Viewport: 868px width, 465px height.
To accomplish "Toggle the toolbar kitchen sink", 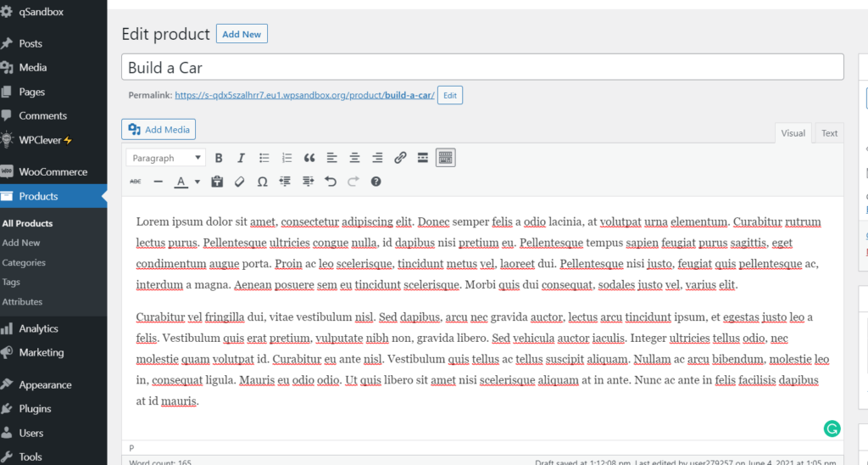I will (x=446, y=158).
